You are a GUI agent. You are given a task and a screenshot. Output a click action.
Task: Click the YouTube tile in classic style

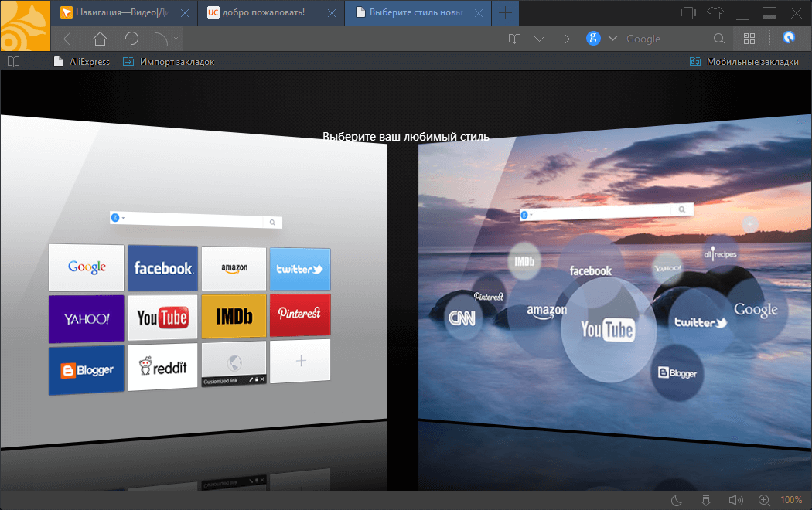coord(163,317)
